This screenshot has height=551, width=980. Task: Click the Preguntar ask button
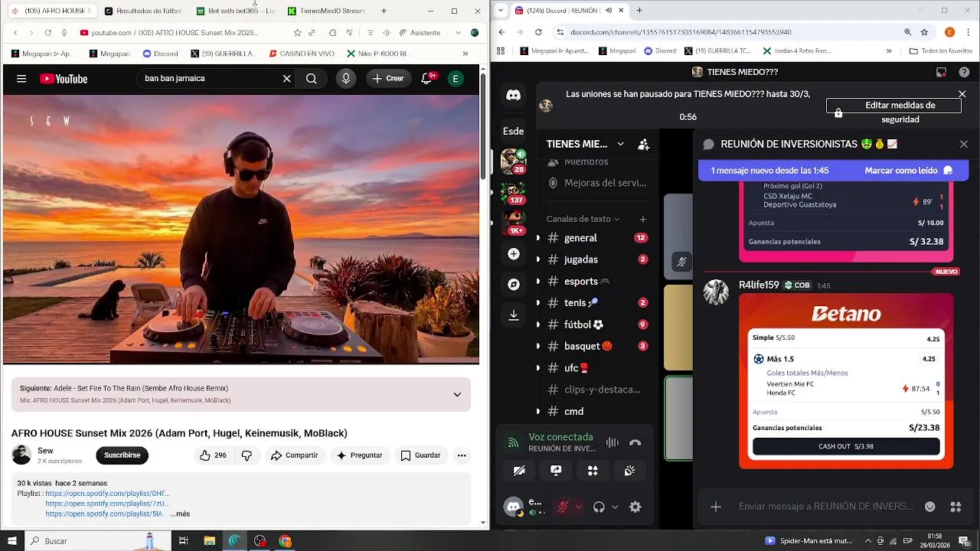click(359, 455)
